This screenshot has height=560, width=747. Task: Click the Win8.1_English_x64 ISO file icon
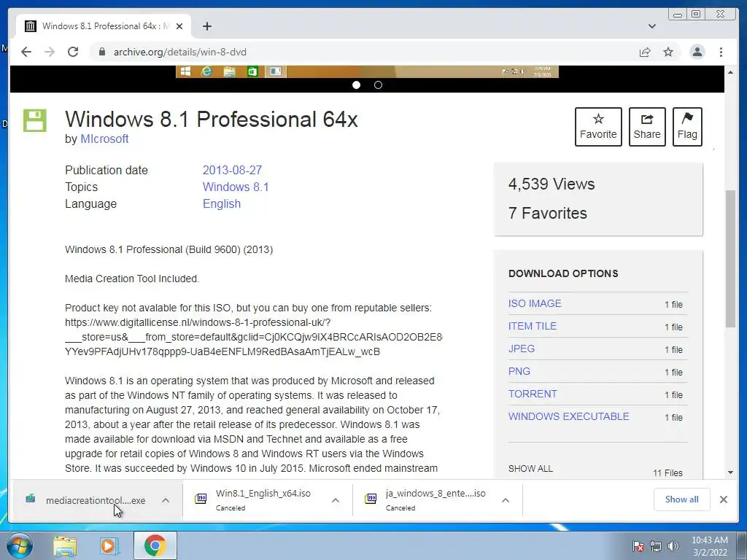201,499
